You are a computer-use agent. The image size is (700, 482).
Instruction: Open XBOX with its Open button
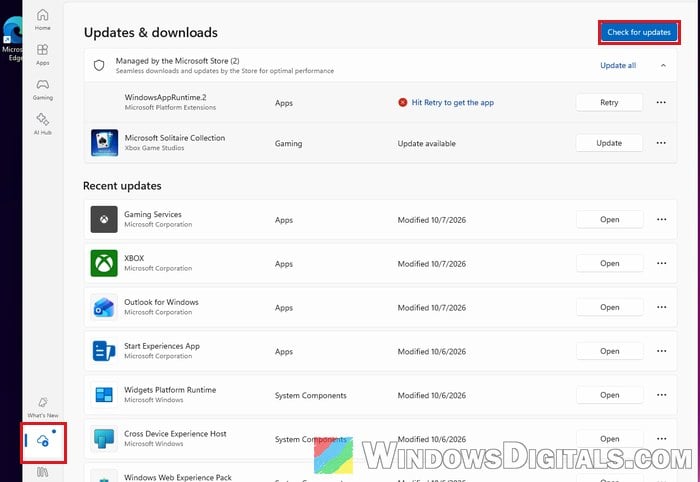[609, 263]
